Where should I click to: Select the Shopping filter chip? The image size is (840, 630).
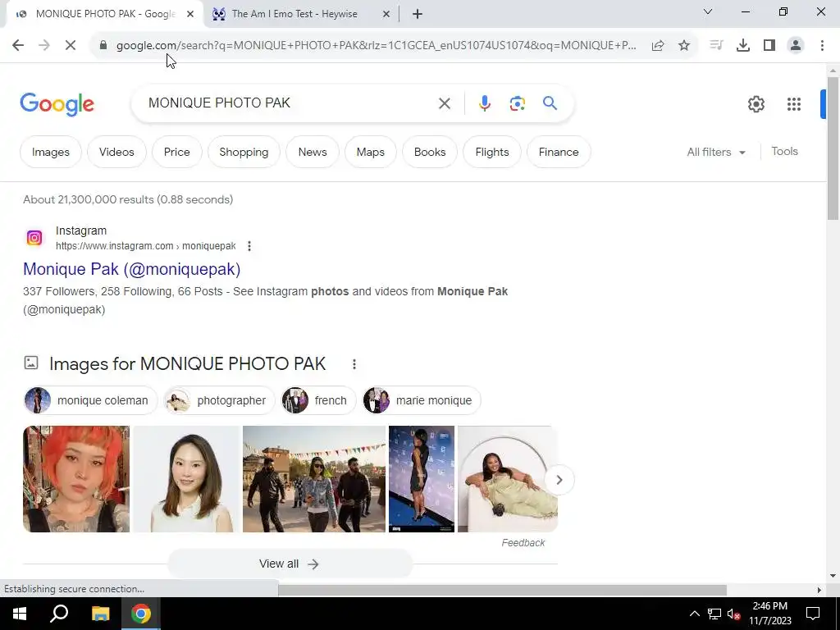pyautogui.click(x=244, y=152)
